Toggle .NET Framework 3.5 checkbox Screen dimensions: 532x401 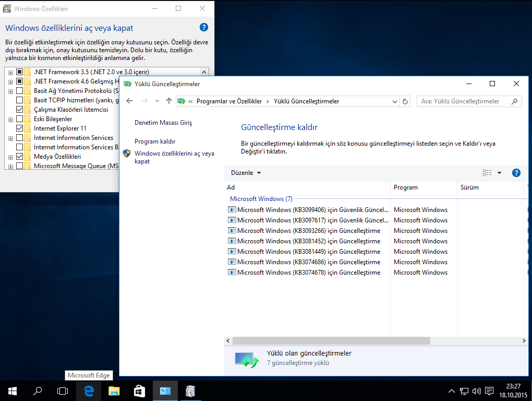20,72
